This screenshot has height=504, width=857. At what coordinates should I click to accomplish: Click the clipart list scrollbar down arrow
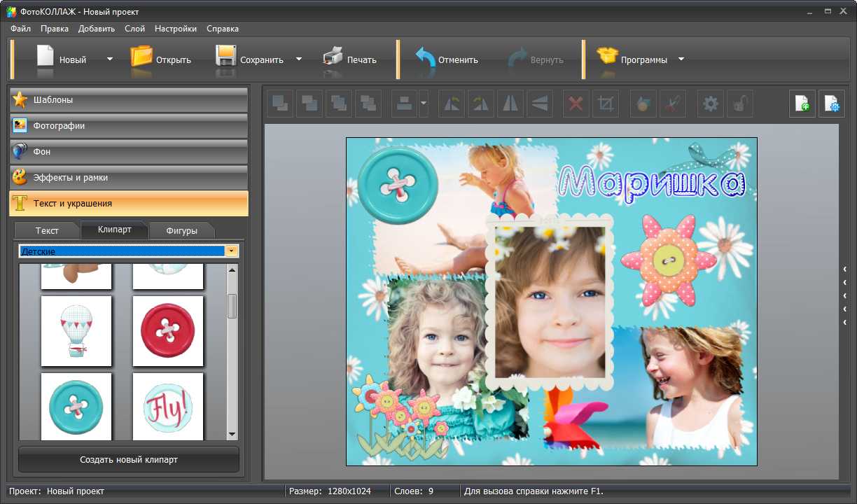coord(232,435)
